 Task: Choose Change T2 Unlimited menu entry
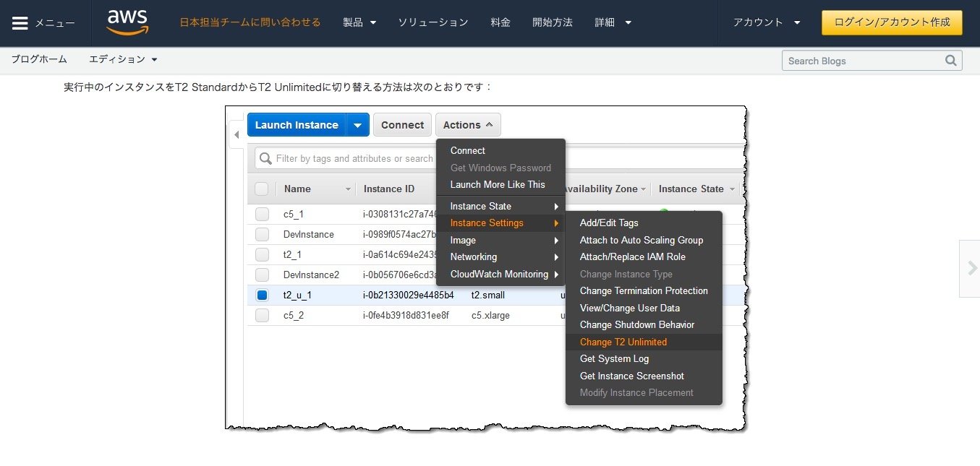click(x=623, y=342)
